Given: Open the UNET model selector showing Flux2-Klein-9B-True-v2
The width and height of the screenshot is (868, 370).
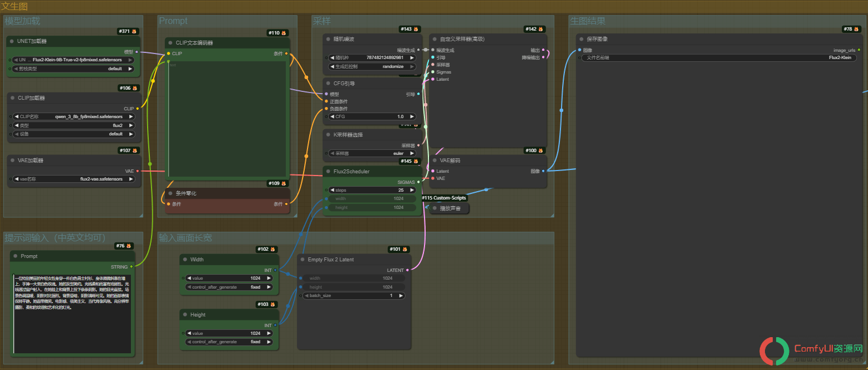Looking at the screenshot, I should point(74,60).
